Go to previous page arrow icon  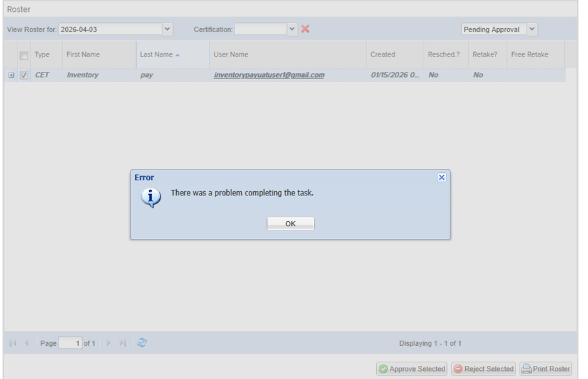pyautogui.click(x=26, y=343)
